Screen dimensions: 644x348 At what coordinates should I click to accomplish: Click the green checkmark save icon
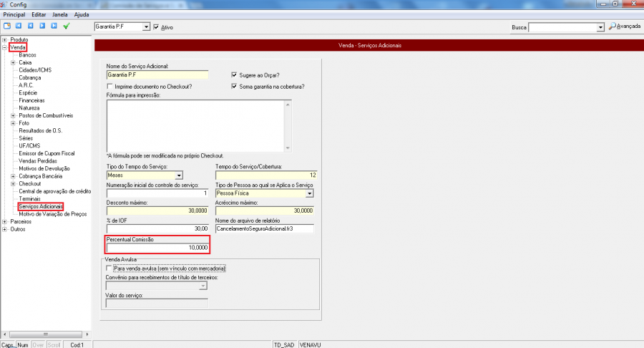click(66, 26)
